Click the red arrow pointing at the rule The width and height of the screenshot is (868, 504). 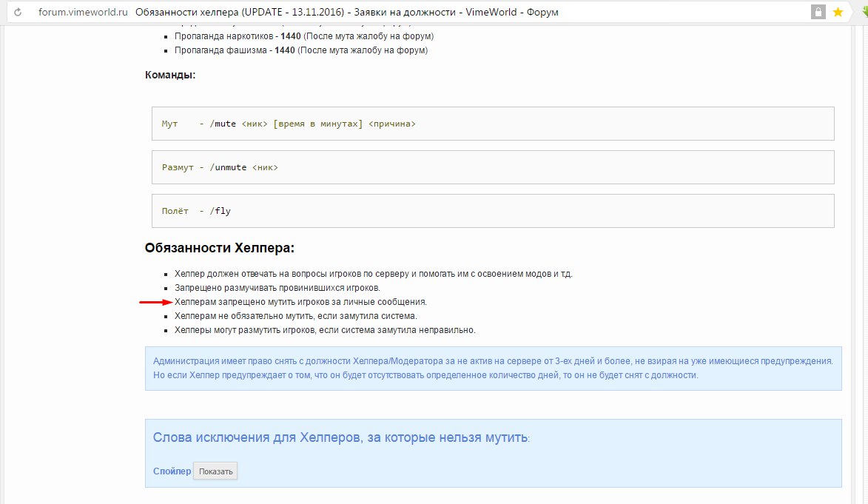pos(155,302)
